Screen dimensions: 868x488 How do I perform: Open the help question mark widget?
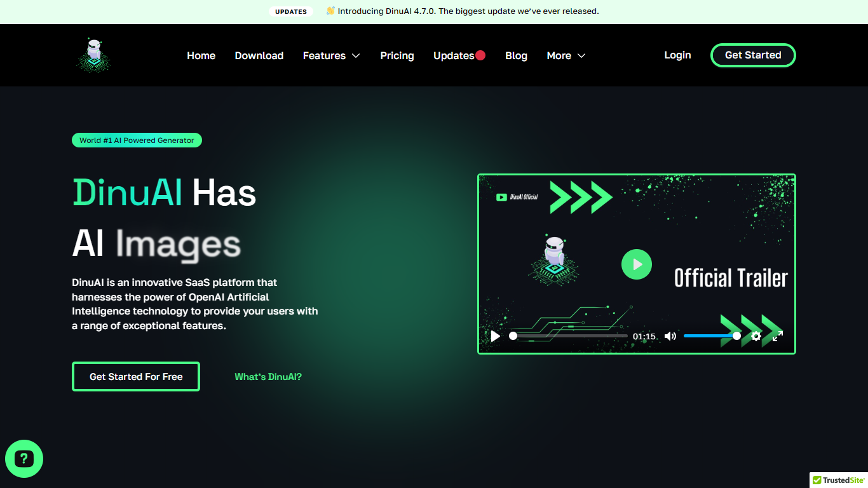click(24, 459)
